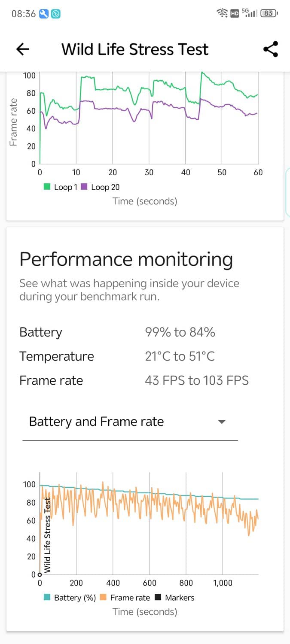Toggle Battery (%) series in legend
Image resolution: width=290 pixels, height=644 pixels.
(x=70, y=598)
